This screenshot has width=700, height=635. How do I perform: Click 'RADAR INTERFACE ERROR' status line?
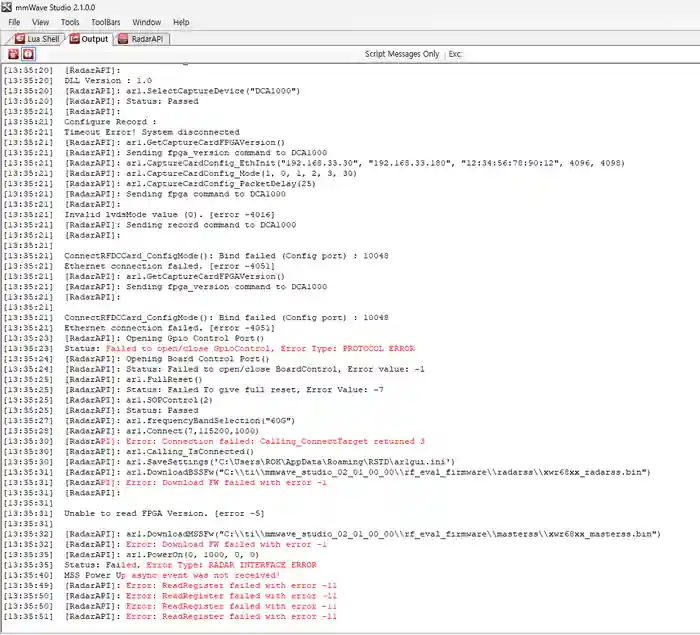(190, 565)
